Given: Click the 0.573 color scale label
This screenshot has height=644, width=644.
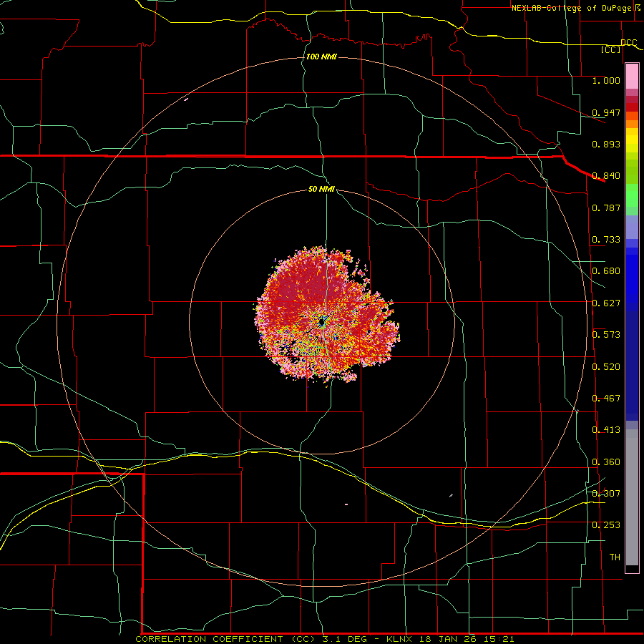Looking at the screenshot, I should pyautogui.click(x=606, y=335).
